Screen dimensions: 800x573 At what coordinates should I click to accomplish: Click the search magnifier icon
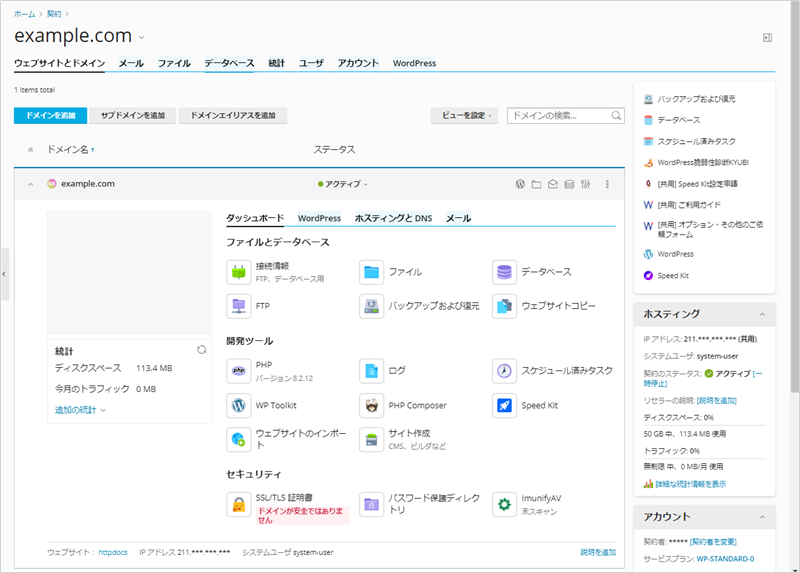(616, 116)
